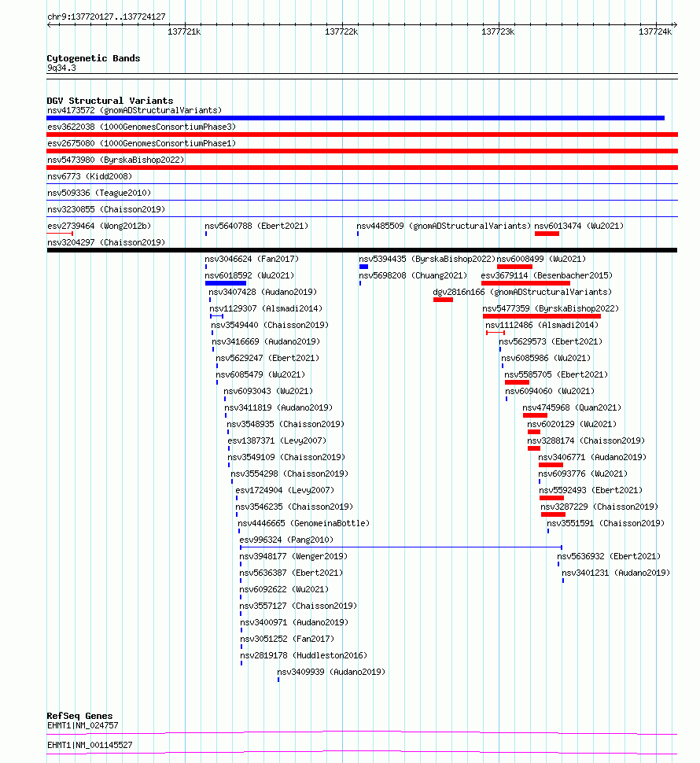Screen dimensions: 700x763
Task: Open esv996324 Pang2010 variant
Action: [x=286, y=540]
